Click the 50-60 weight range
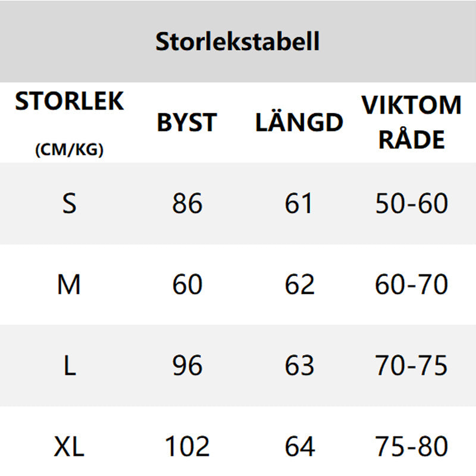The image size is (476, 476). click(412, 204)
